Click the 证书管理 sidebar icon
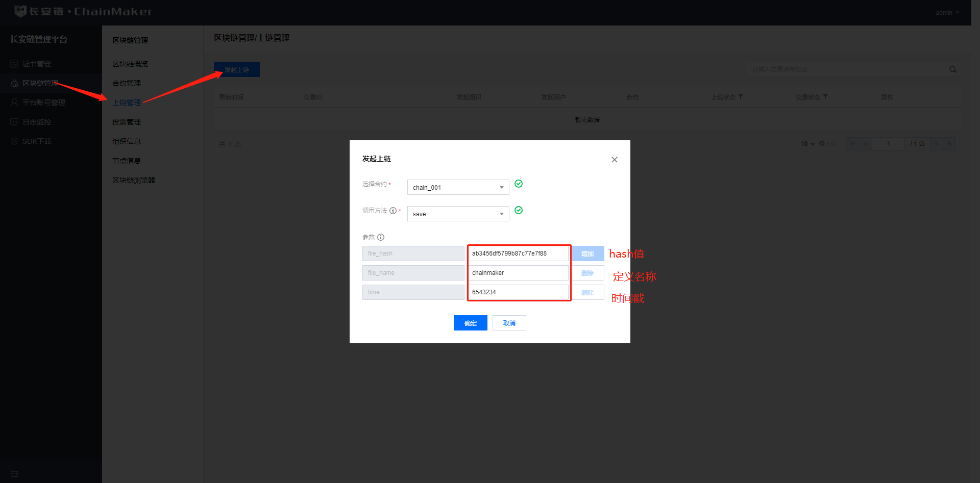980x483 pixels. pos(14,64)
